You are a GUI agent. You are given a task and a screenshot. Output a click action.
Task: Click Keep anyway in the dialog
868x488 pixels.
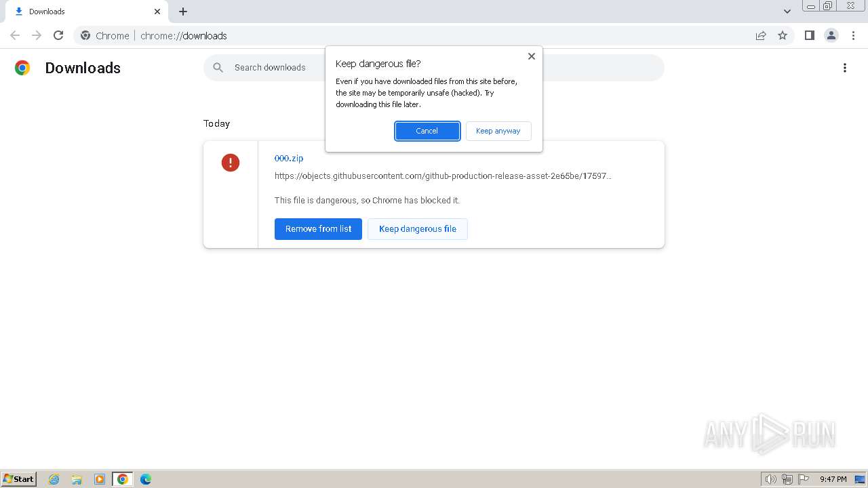(498, 131)
